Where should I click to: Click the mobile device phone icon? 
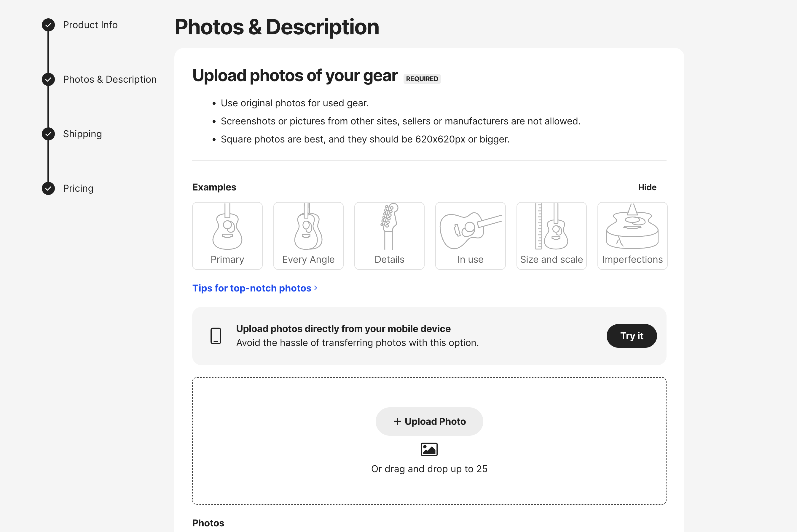coord(216,336)
